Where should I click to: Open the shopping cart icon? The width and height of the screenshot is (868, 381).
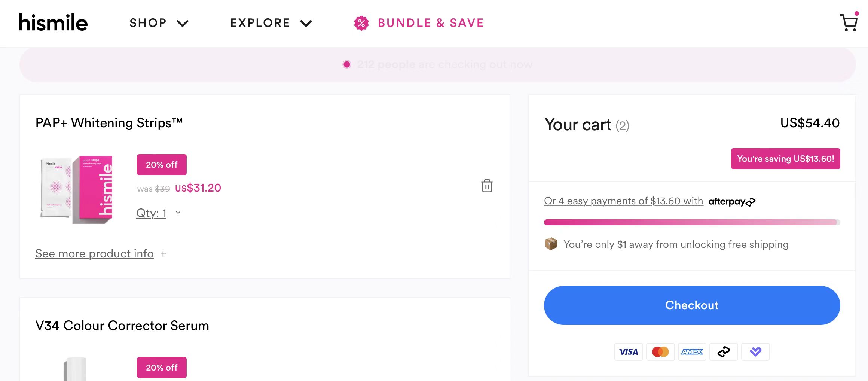[849, 23]
